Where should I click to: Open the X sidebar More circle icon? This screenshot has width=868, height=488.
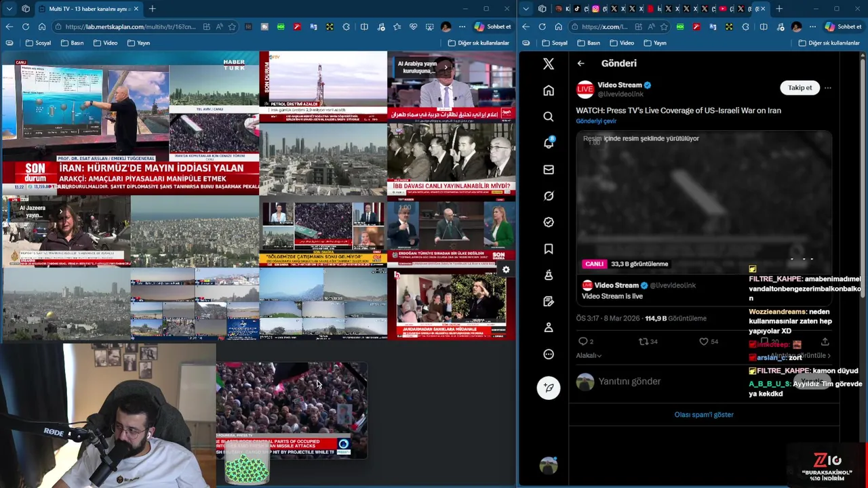(x=549, y=354)
